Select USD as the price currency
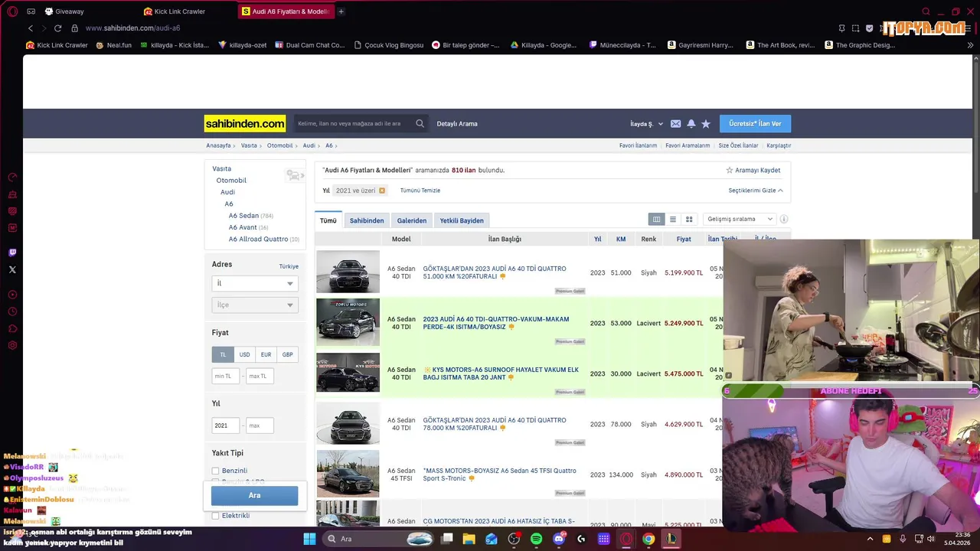 pos(244,354)
